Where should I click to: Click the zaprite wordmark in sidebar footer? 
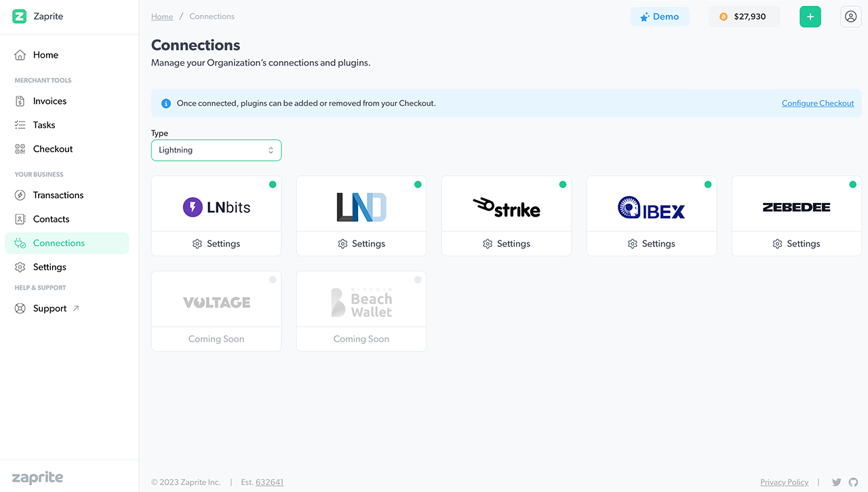(37, 478)
